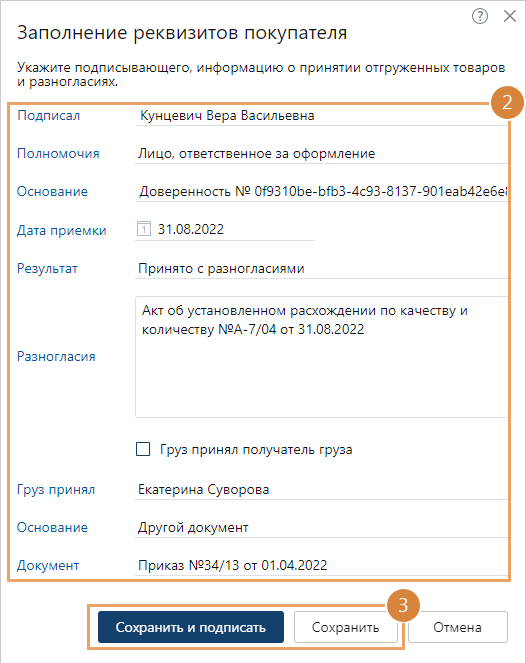Click the Дата приемки label
Image resolution: width=526 pixels, height=663 pixels.
click(x=62, y=230)
